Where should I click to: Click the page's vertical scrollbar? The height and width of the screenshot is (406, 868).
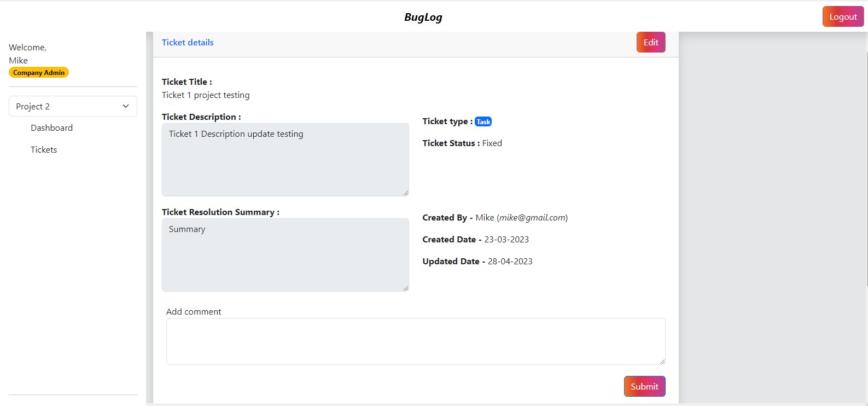866,164
